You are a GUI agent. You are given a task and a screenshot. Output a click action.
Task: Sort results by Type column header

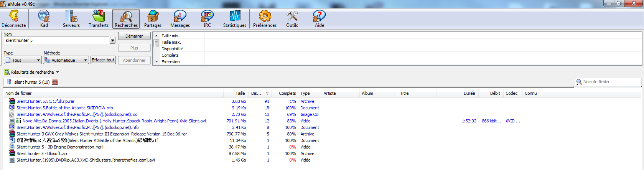tap(310, 93)
